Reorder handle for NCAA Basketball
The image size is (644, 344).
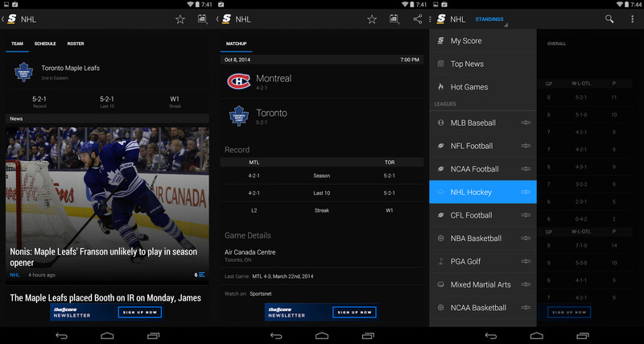click(526, 308)
